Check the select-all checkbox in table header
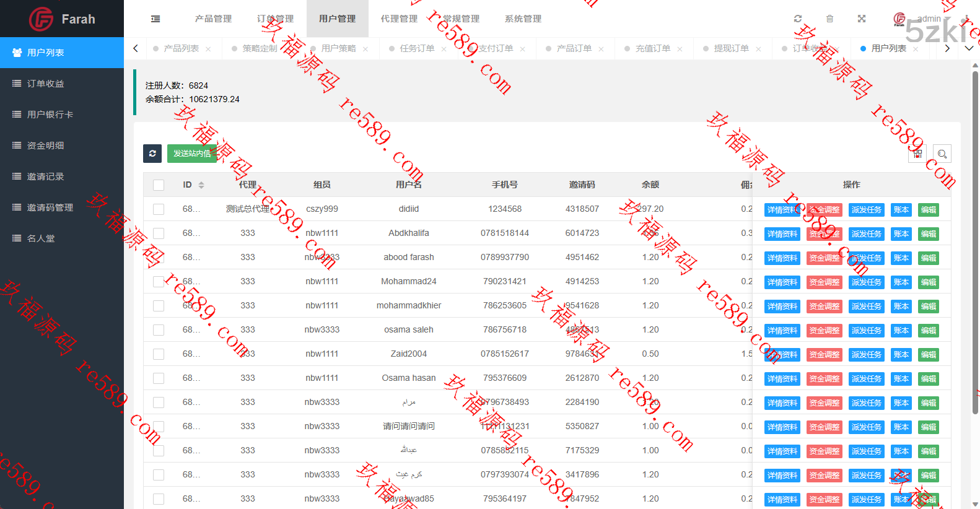 tap(159, 185)
